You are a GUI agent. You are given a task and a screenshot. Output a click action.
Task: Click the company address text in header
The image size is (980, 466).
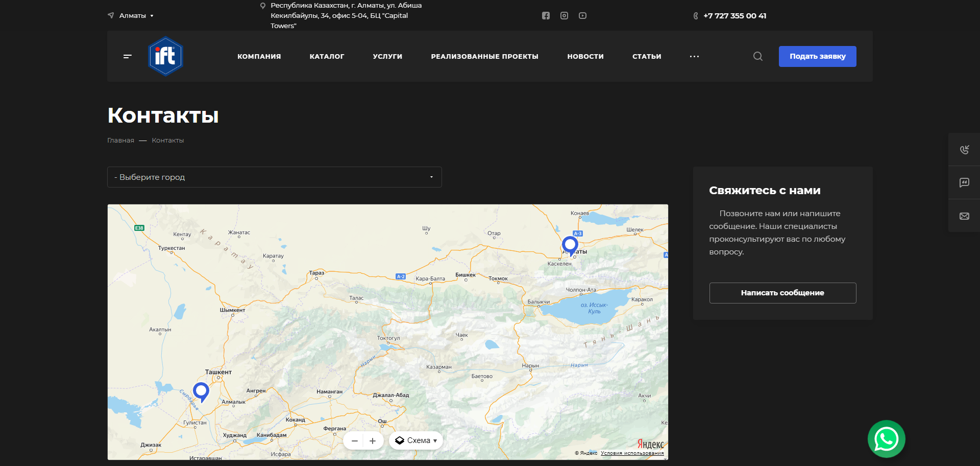[x=346, y=16]
